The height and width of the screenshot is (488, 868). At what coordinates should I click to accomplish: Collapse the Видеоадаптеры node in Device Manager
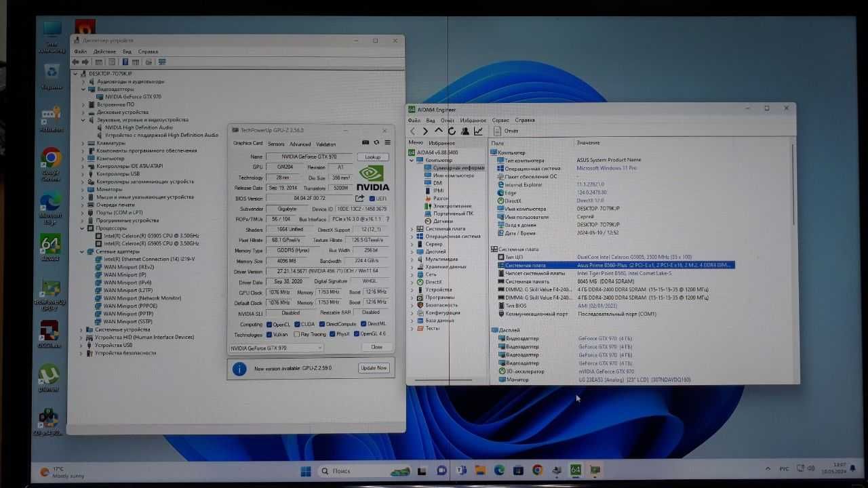tap(84, 89)
